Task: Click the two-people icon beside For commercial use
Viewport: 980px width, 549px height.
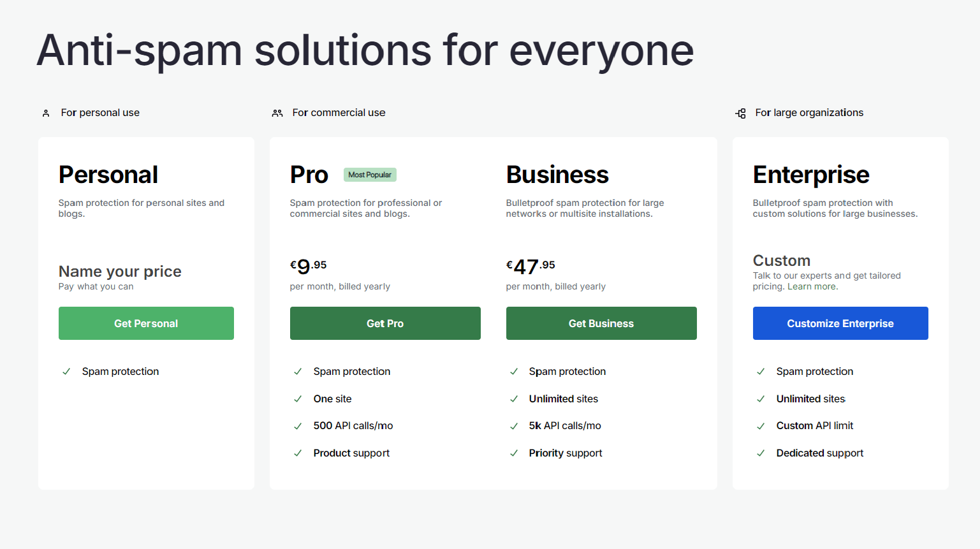Action: 277,113
